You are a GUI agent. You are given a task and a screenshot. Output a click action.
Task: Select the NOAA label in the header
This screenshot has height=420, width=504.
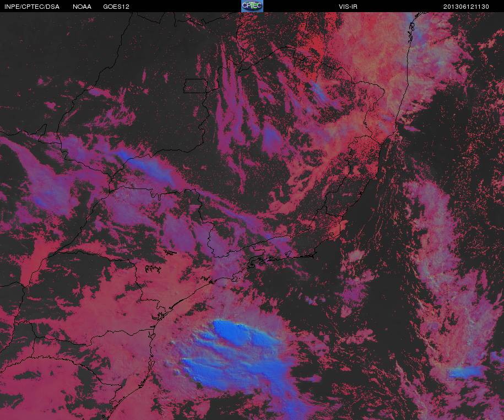(82, 7)
